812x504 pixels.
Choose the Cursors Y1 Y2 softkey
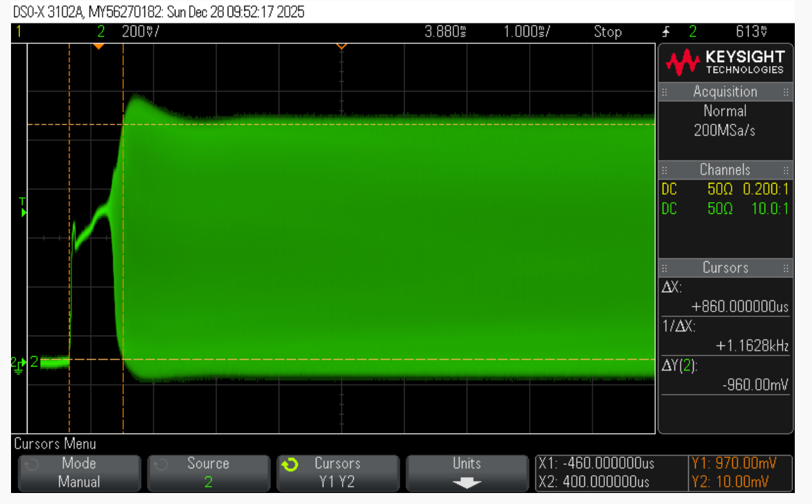(338, 473)
